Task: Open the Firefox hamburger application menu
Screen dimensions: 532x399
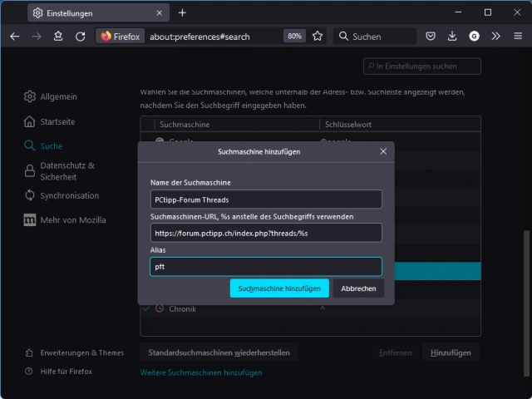Action: [x=517, y=37]
